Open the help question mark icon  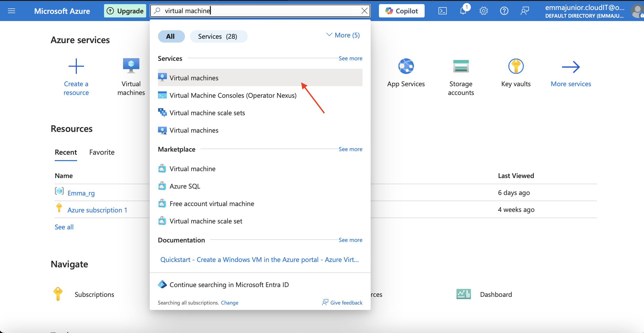(x=504, y=11)
